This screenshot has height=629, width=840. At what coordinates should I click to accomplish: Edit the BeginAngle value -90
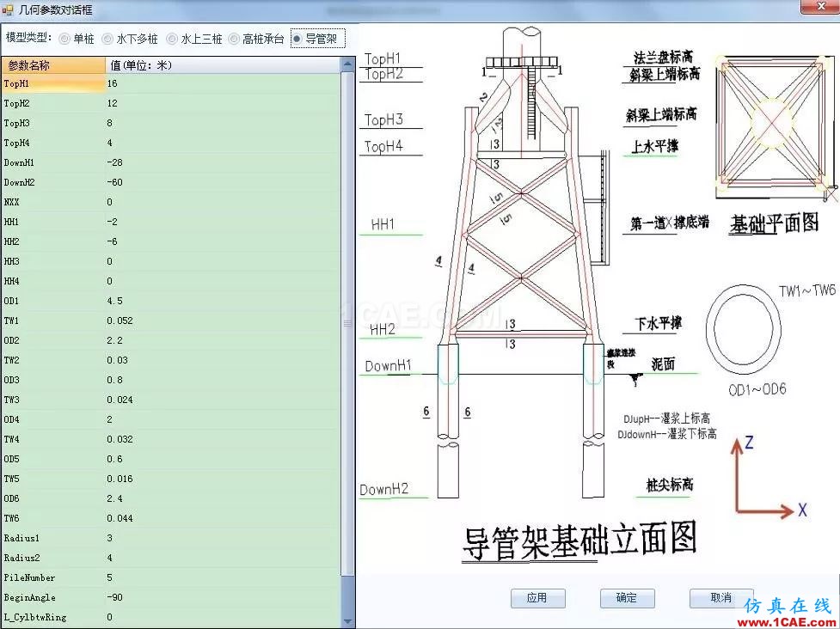click(x=223, y=597)
